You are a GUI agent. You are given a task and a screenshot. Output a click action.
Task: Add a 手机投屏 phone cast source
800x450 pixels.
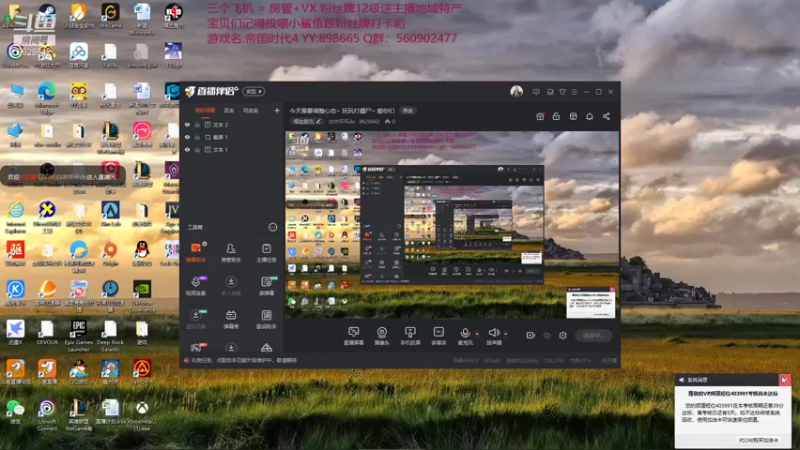point(410,336)
